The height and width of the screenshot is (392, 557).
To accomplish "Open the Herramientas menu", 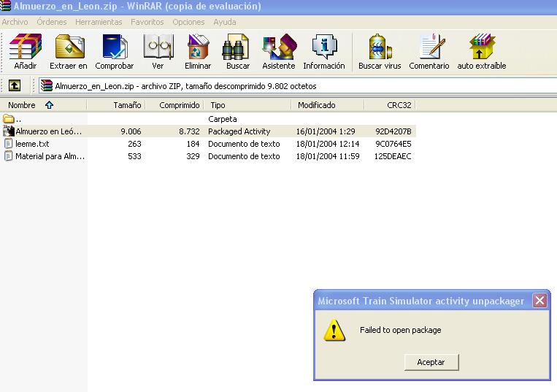I will tap(99, 22).
